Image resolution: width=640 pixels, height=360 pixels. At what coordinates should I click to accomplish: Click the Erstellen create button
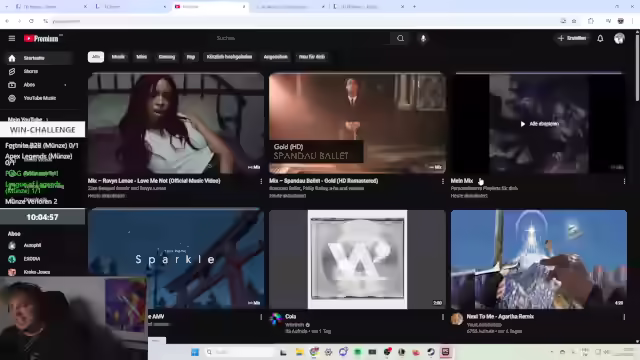click(x=572, y=38)
